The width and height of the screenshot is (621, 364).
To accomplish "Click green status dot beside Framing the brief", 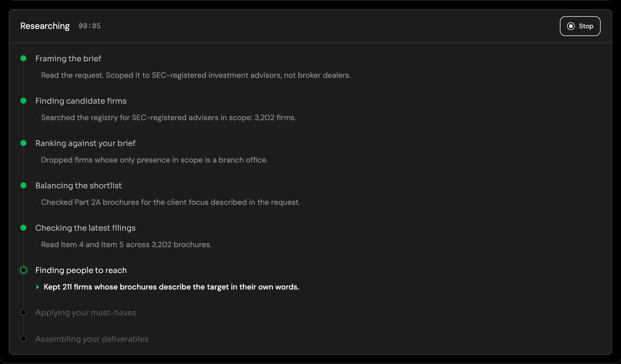I will click(x=23, y=58).
